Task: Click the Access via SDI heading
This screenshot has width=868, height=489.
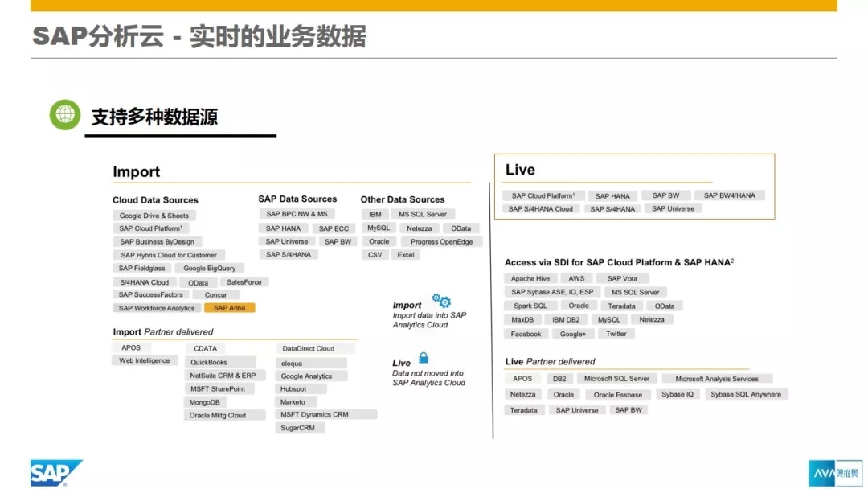Action: 619,262
